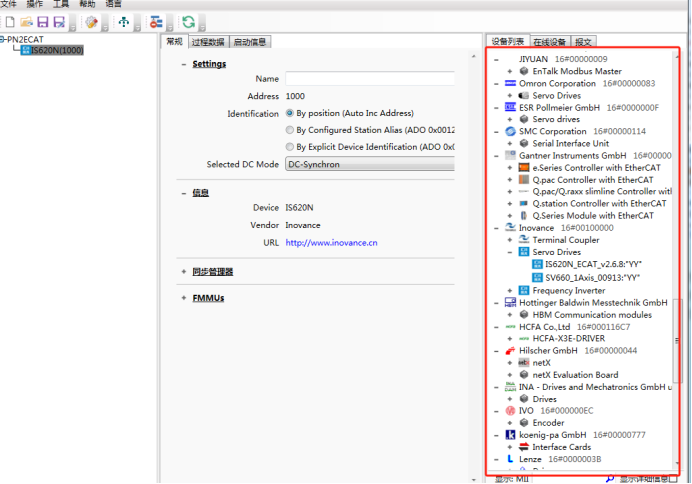Collapse the Inovance vendor node

pos(496,228)
